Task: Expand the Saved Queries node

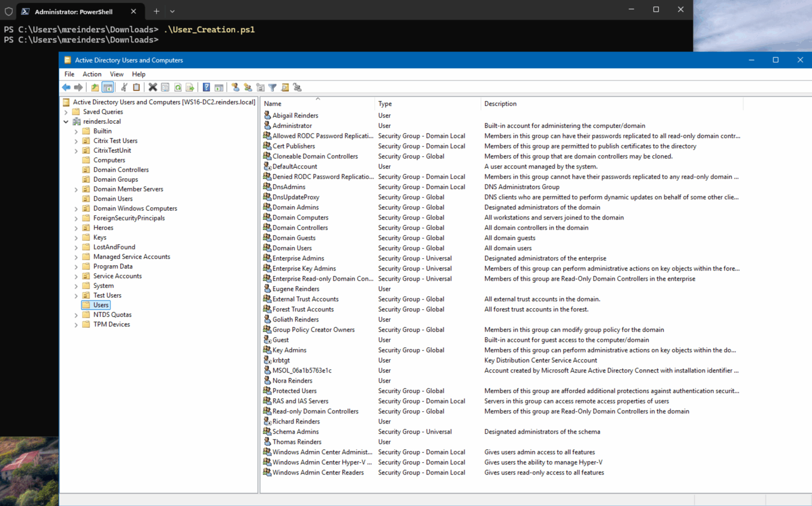Action: 66,112
